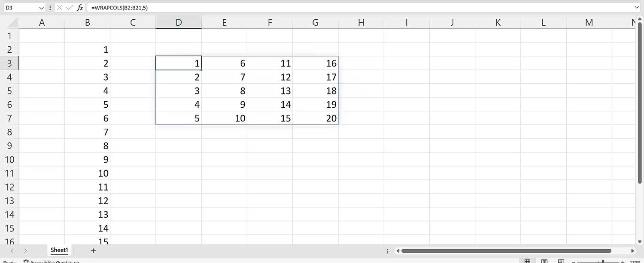Click the Enter (checkmark) icon in formula bar

click(x=70, y=8)
